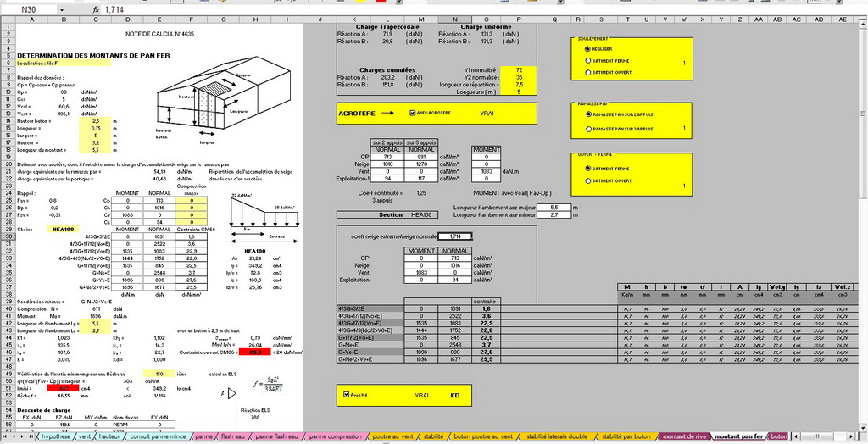Screen dimensions: 868x444
Task: Select column header A
Action: [x=31, y=20]
